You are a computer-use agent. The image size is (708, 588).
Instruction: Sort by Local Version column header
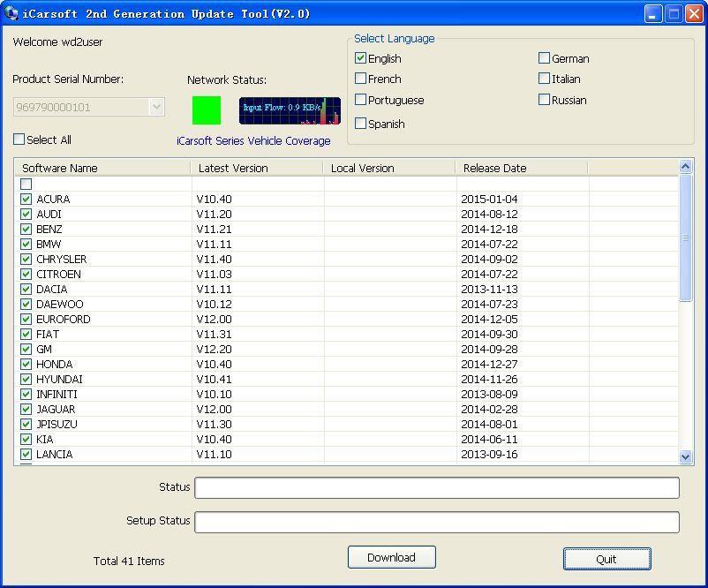[389, 168]
